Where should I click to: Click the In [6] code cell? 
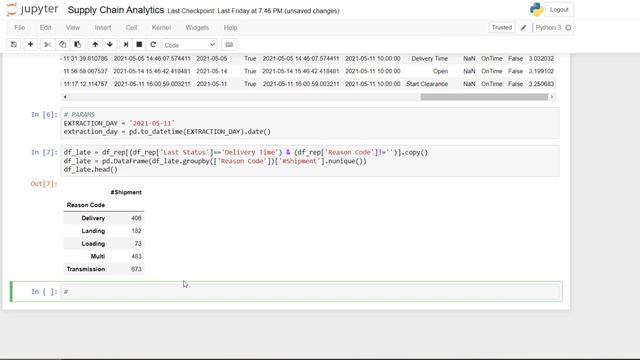pyautogui.click(x=310, y=123)
